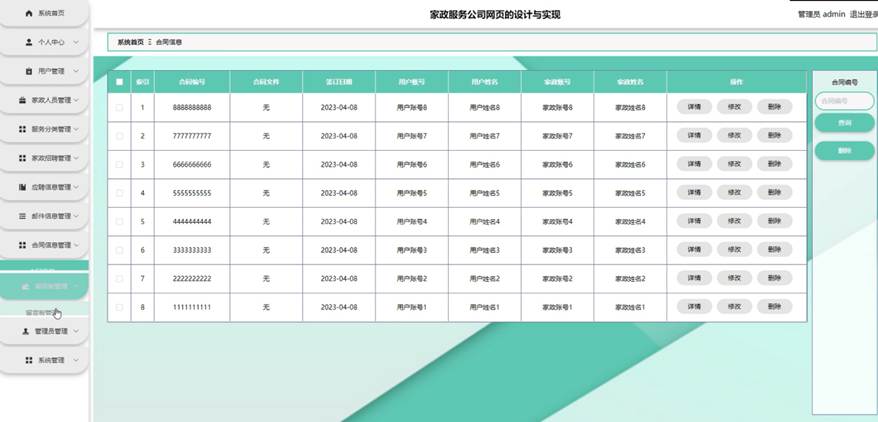Check the row checkbox for contract 5555555555
This screenshot has width=878, height=422.
[119, 193]
